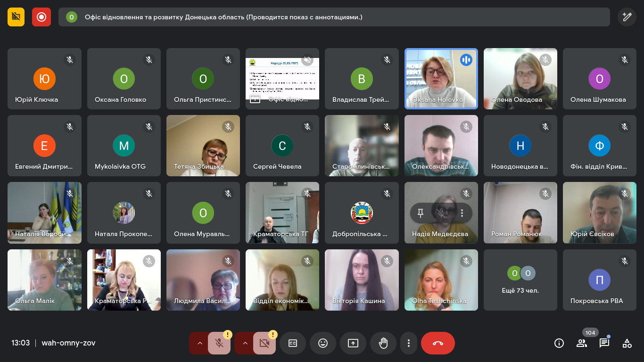644x362 pixels.
Task: Open the activities panel
Action: 627,343
